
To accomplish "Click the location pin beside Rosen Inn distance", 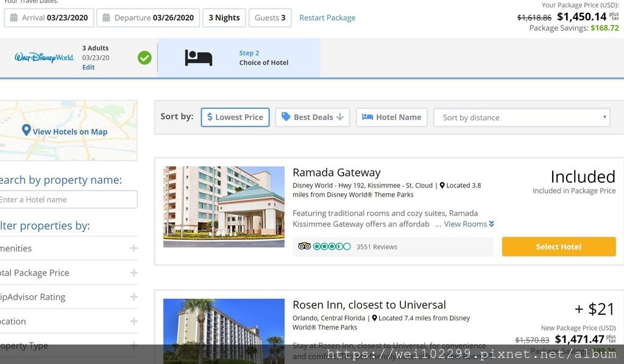I will click(x=374, y=318).
